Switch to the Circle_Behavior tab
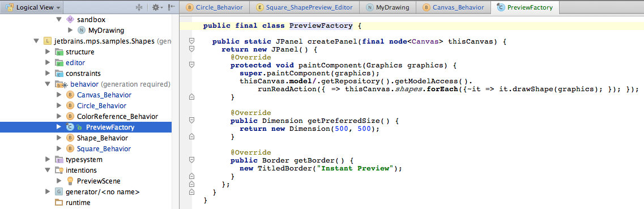Screen dimensions: 644x209 [x=215, y=7]
